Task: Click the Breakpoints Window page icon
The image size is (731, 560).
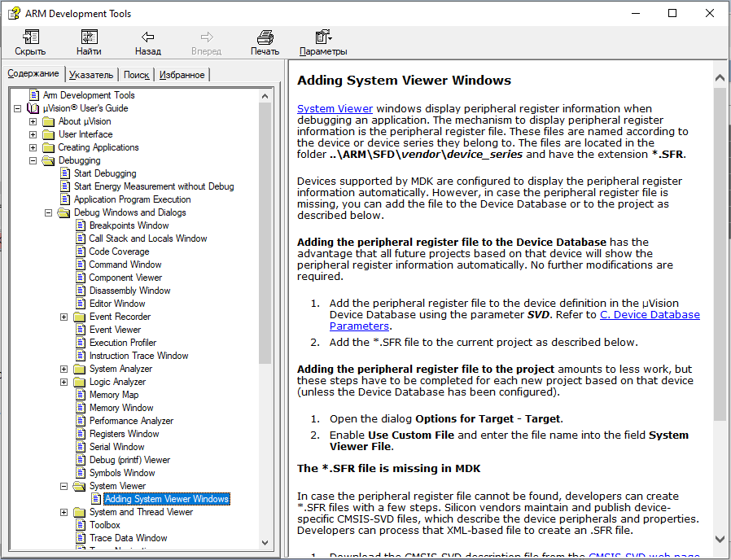Action: tap(80, 225)
